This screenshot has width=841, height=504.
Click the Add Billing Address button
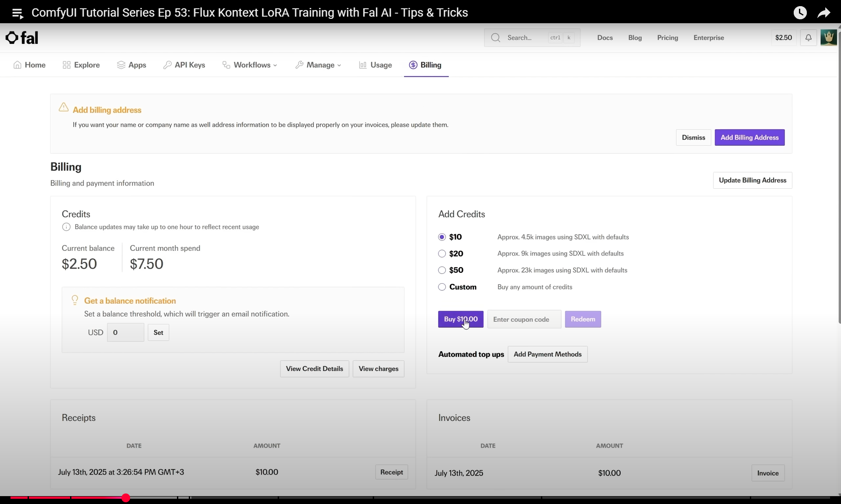[x=749, y=137]
